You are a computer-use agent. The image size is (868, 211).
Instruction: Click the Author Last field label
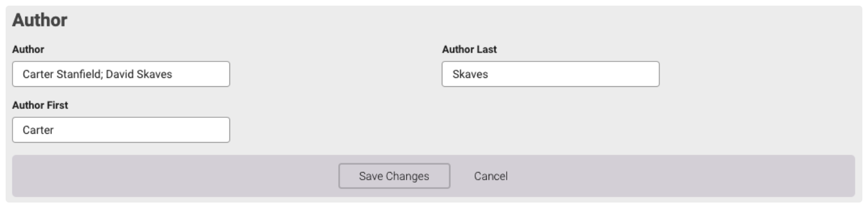[x=469, y=50]
